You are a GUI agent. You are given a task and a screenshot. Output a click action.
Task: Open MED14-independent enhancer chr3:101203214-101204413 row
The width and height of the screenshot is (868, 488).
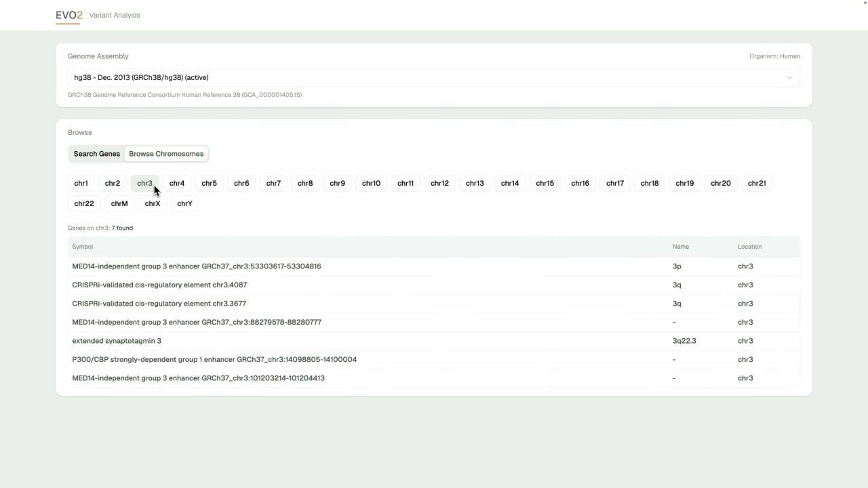click(x=434, y=378)
